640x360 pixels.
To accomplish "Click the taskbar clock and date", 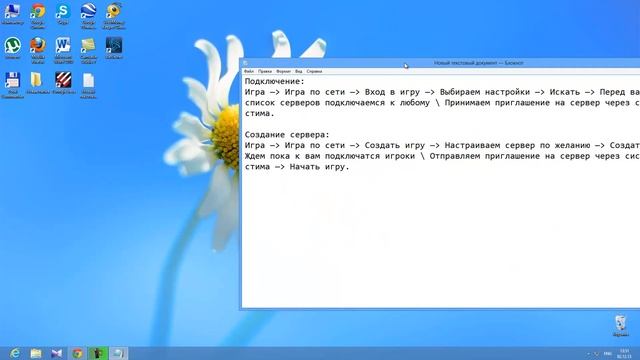I will tap(624, 353).
